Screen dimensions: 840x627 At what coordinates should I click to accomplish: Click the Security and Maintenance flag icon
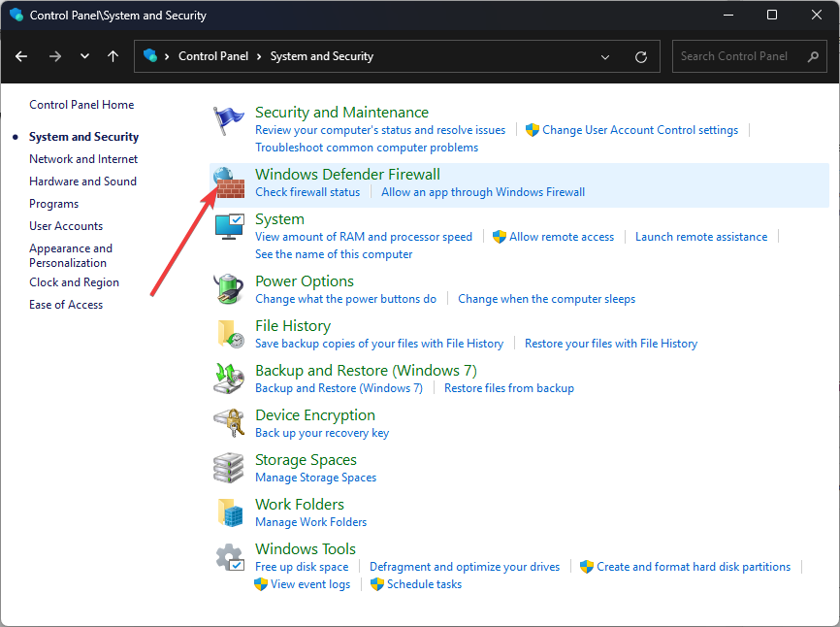pos(228,120)
